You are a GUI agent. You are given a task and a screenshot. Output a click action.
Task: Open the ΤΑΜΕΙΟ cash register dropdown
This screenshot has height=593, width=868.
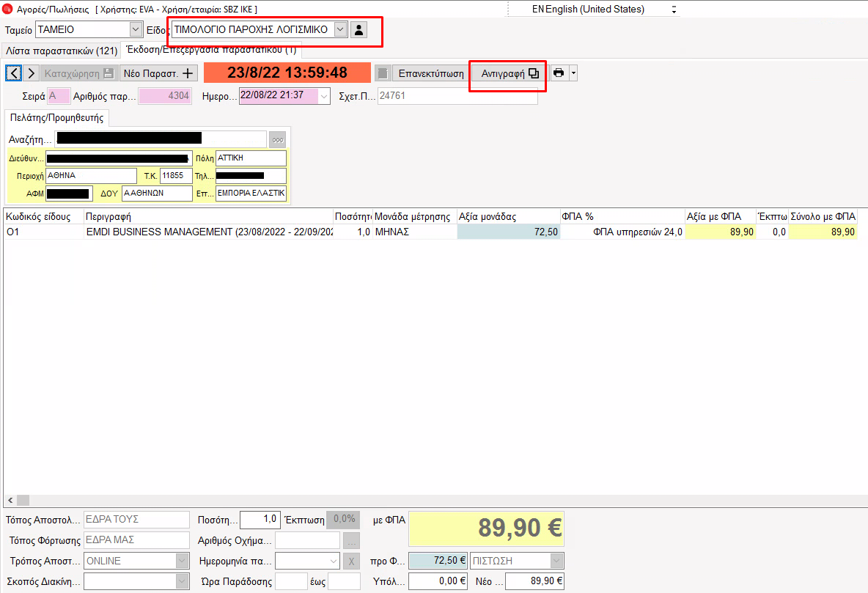coord(136,29)
